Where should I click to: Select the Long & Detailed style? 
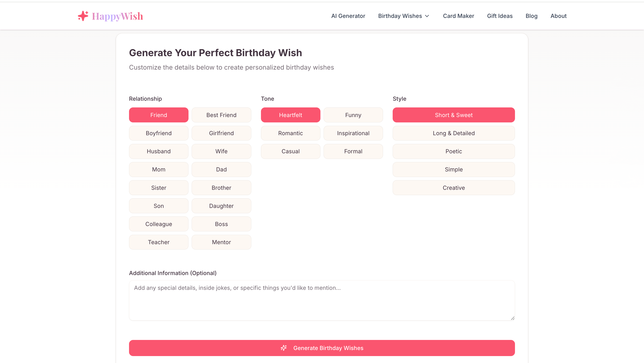tap(453, 133)
